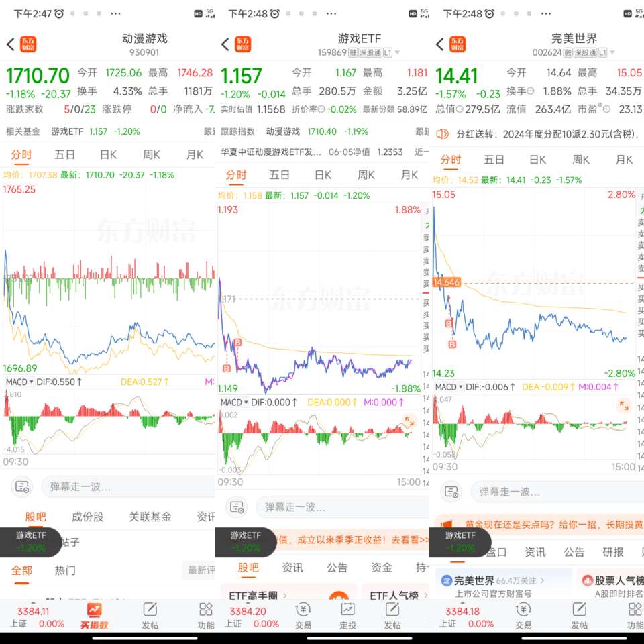Tap 东方财富 logo in 游戏ETF screen
This screenshot has height=644, width=644.
pos(243,44)
